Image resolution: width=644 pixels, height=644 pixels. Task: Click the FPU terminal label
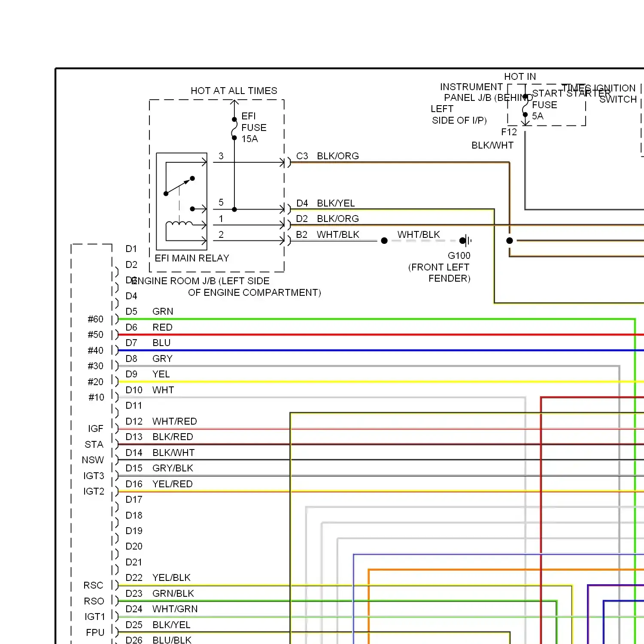[95, 632]
